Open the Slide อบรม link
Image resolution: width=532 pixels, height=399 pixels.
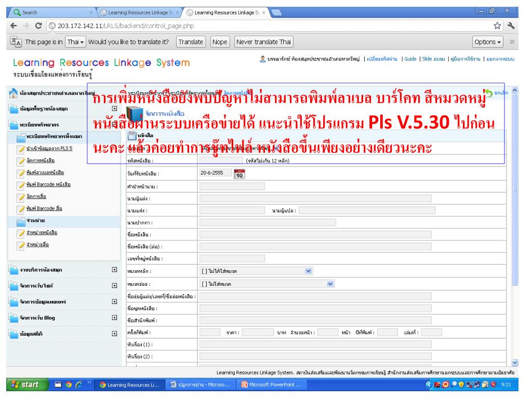(433, 59)
